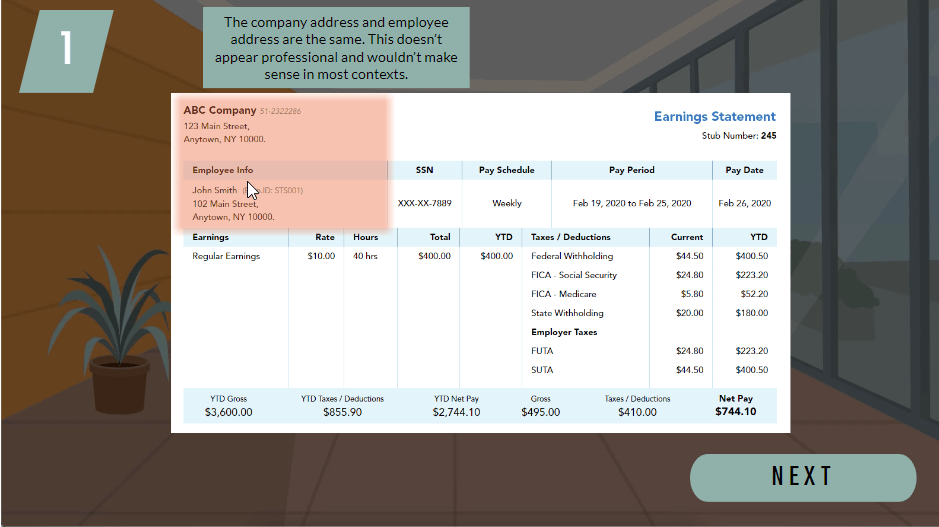Click the potted plant illustration
Screen dimensions: 939x527
pyautogui.click(x=118, y=331)
